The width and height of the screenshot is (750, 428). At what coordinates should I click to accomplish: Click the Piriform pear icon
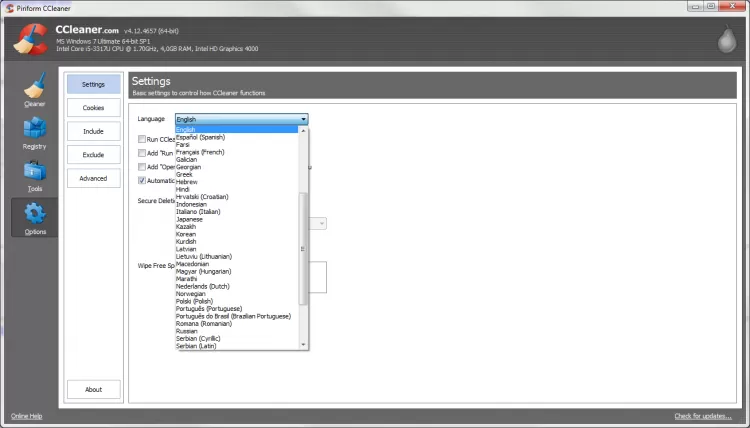tap(727, 39)
